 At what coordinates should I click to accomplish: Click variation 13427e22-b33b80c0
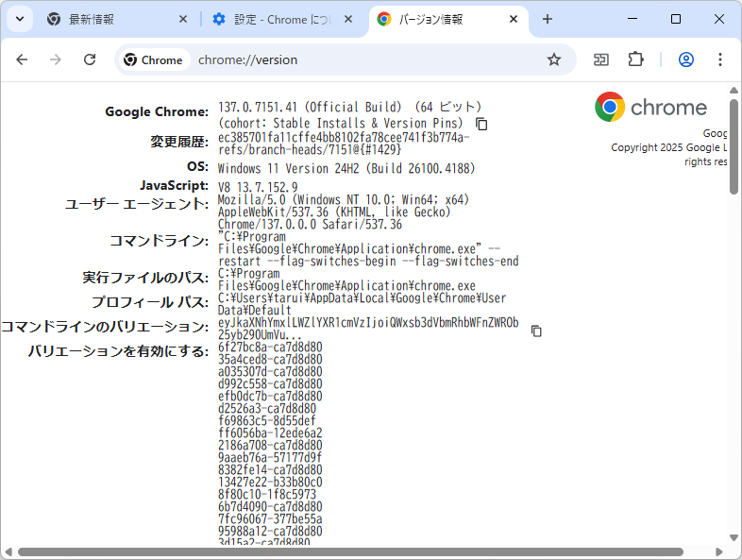(x=270, y=483)
